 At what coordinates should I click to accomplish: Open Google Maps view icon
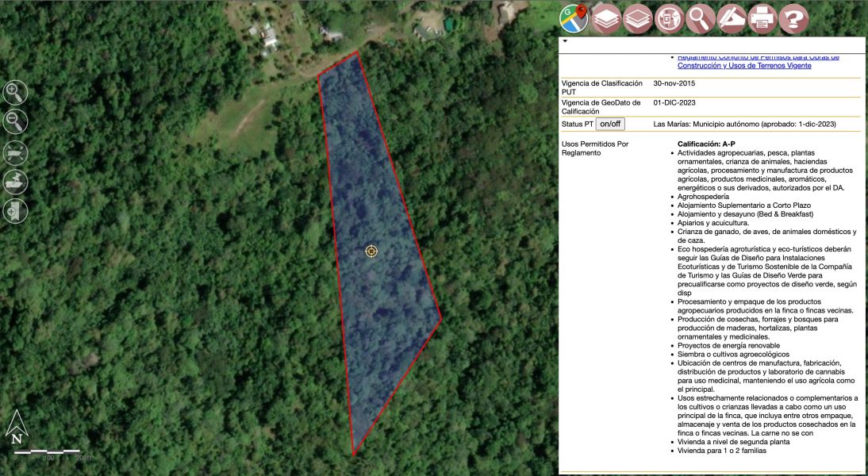(x=574, y=17)
